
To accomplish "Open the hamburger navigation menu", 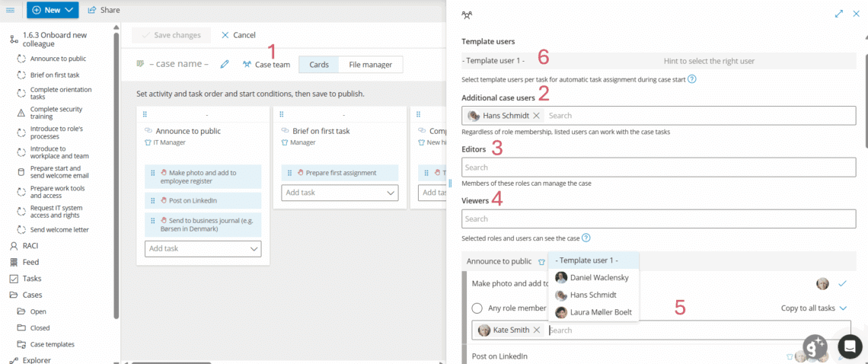I will 10,10.
